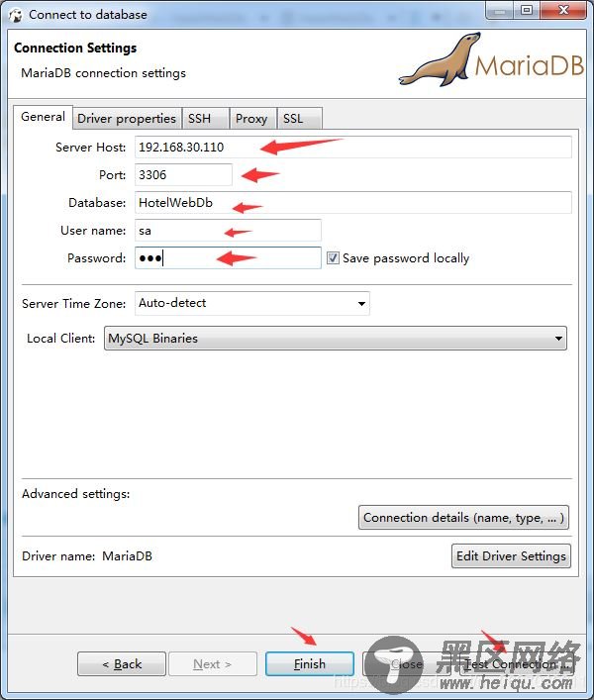Click the Server Host input field

click(x=353, y=148)
